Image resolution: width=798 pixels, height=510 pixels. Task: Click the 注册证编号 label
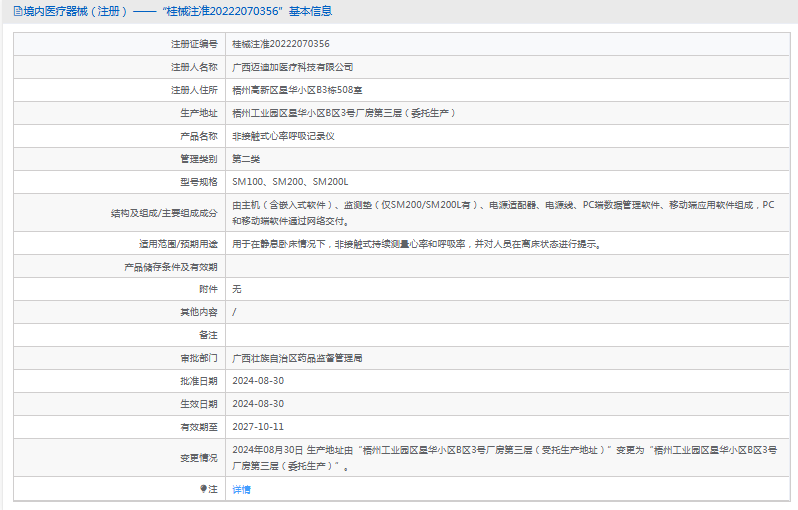[194, 44]
